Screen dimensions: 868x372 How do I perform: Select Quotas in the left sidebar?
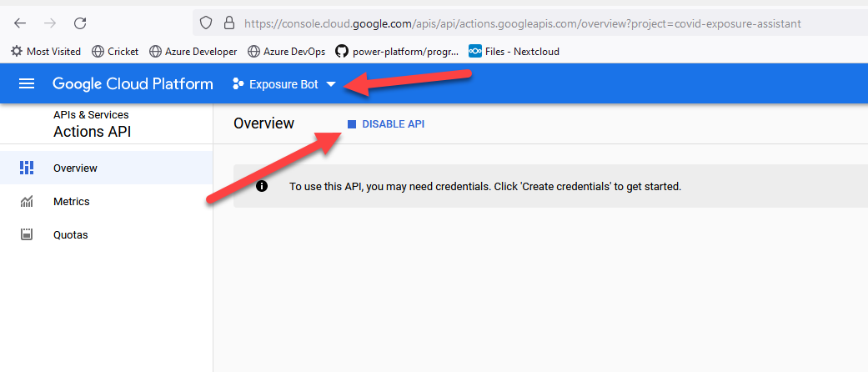click(70, 234)
